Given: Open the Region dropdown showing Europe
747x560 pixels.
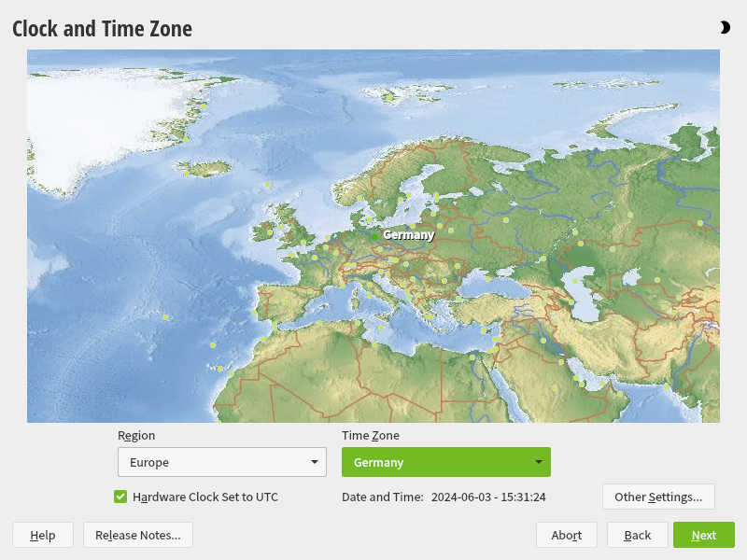Looking at the screenshot, I should point(222,462).
